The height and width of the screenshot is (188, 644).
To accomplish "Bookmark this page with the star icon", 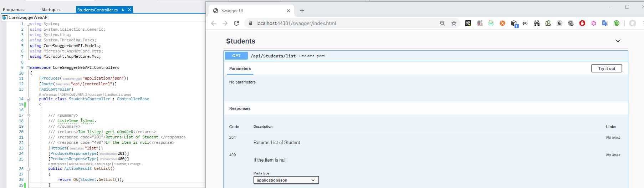I will (x=454, y=23).
